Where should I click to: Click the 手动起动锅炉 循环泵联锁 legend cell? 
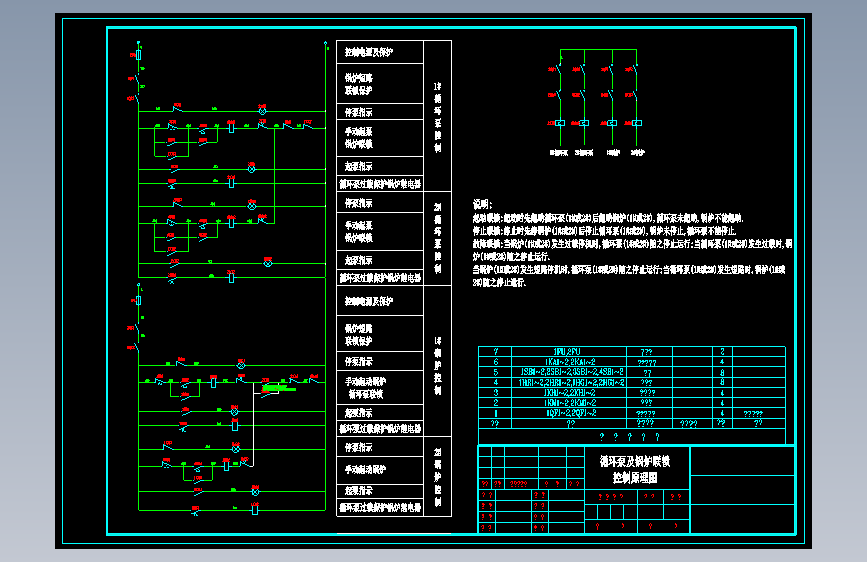[x=379, y=388]
